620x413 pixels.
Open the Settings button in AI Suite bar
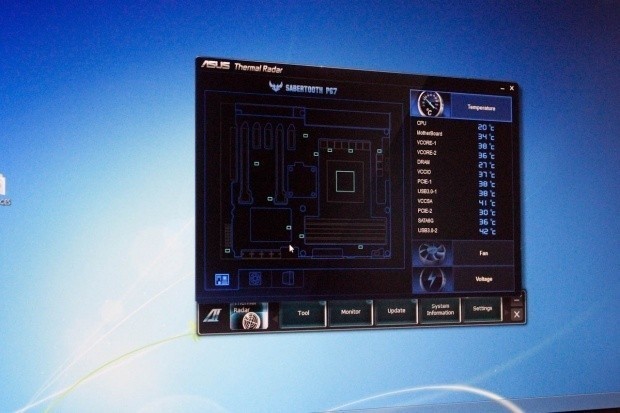pos(482,309)
